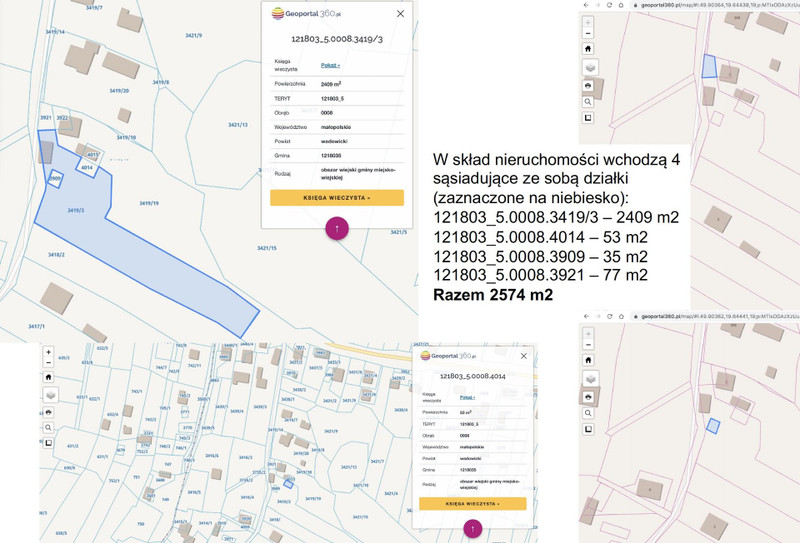Zoom in on the bottom-left cadastral map
800x543 pixels.
pos(48,352)
